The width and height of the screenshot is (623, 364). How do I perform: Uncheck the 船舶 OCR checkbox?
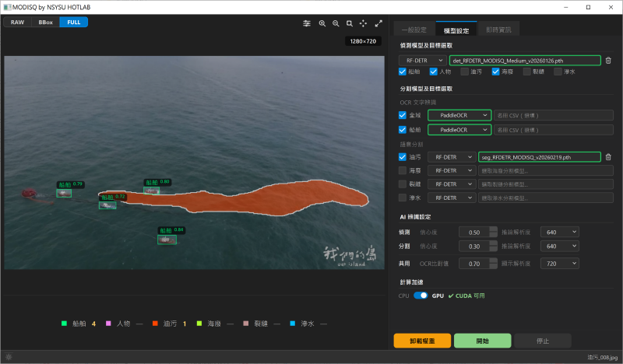[403, 130]
